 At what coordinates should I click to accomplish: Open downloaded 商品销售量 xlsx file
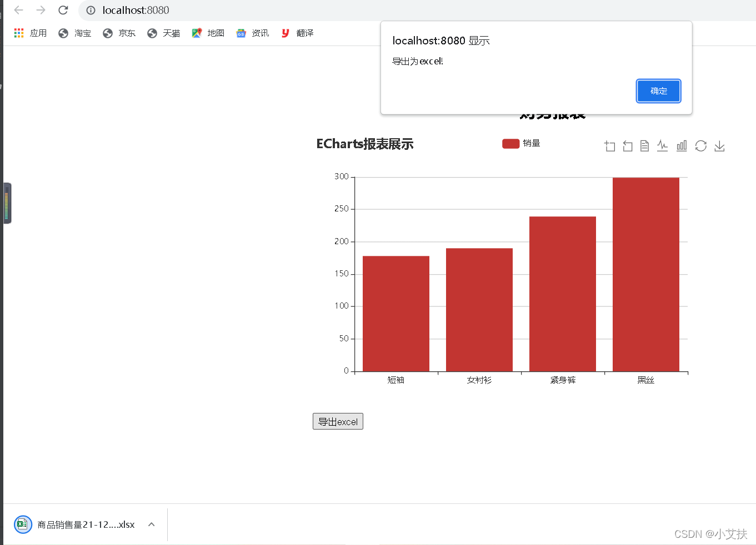[75, 524]
